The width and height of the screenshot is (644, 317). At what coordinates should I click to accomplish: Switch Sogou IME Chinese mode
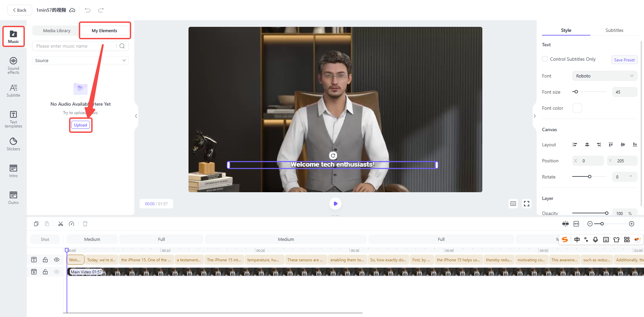pyautogui.click(x=577, y=240)
